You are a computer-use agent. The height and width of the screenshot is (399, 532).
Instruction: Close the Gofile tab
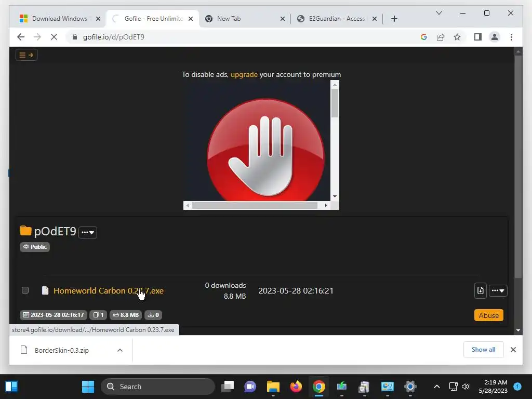(x=191, y=19)
